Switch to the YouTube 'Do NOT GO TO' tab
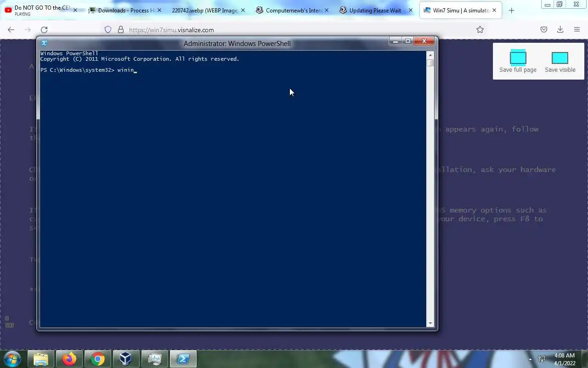 pos(40,10)
